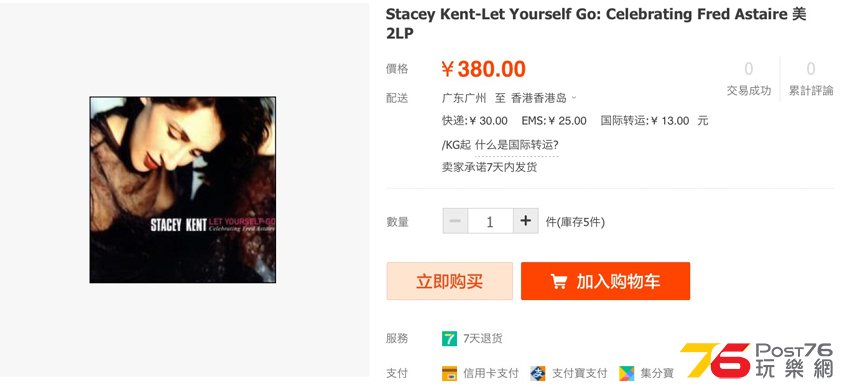Screen dimensions: 850x391
Task: Click the product title Stacey Kent-Let Yourself Go
Action: (x=596, y=24)
